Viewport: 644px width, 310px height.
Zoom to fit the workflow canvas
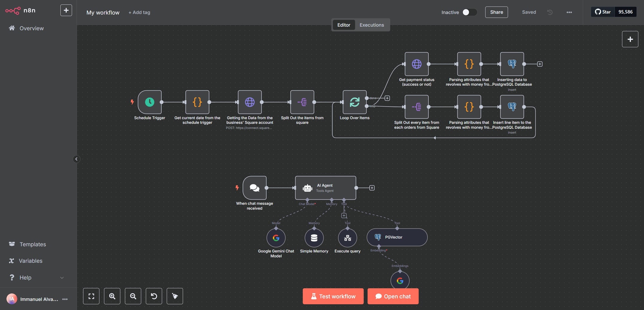(x=91, y=296)
